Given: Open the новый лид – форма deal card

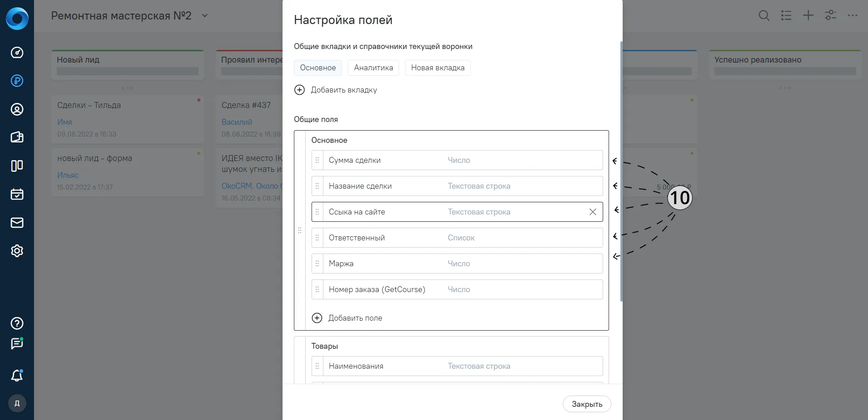Looking at the screenshot, I should 127,172.
